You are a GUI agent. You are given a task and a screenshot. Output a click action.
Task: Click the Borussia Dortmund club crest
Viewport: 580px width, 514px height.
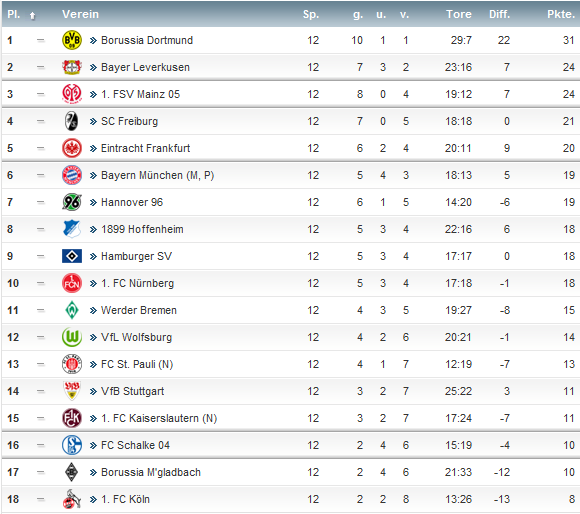tap(72, 40)
